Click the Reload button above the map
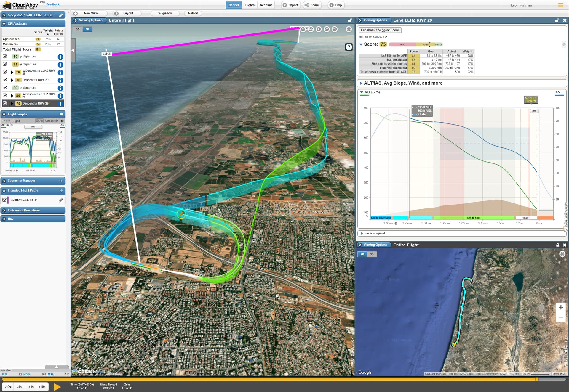This screenshot has width=569, height=392. pyautogui.click(x=193, y=13)
